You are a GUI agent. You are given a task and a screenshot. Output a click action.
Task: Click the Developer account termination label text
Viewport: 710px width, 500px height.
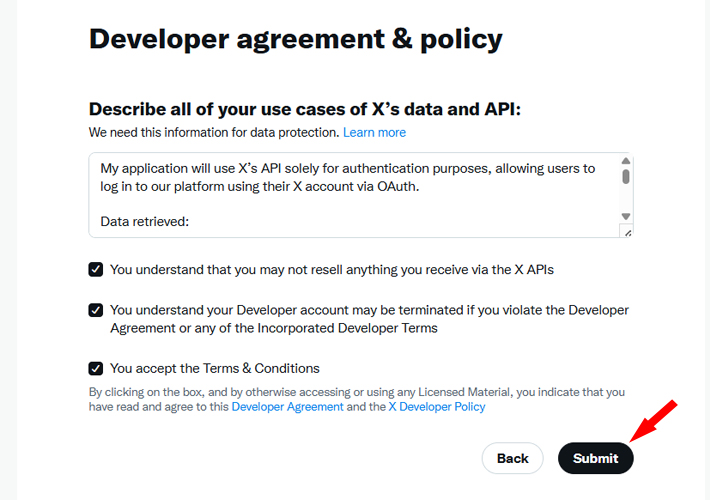coord(369,319)
